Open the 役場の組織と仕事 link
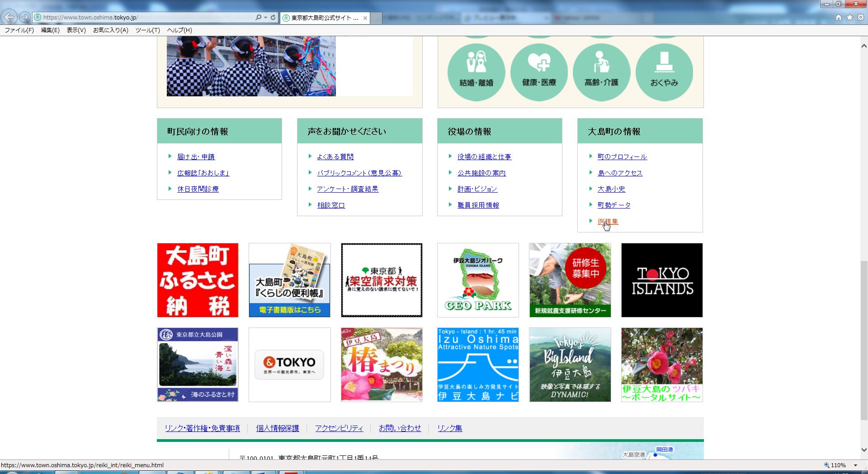 click(484, 157)
